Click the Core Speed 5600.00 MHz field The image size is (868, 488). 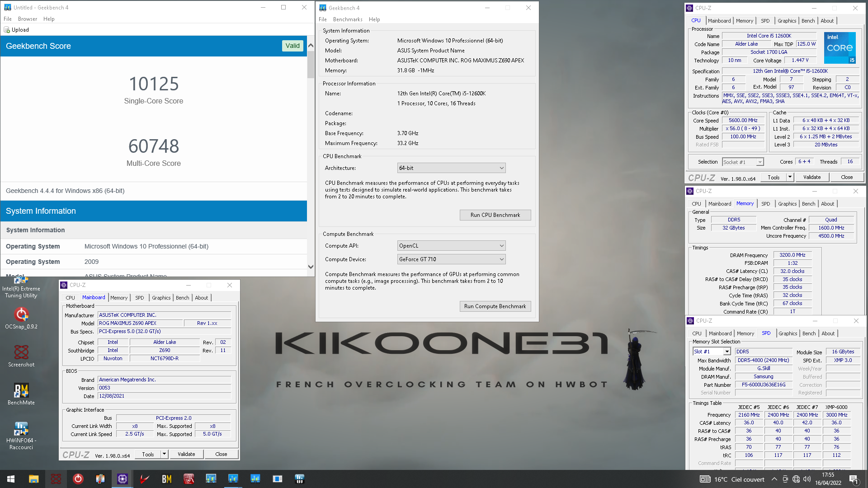click(x=743, y=121)
